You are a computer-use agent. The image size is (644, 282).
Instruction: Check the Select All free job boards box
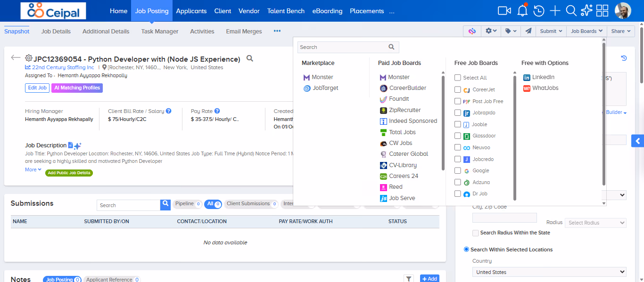pos(458,78)
